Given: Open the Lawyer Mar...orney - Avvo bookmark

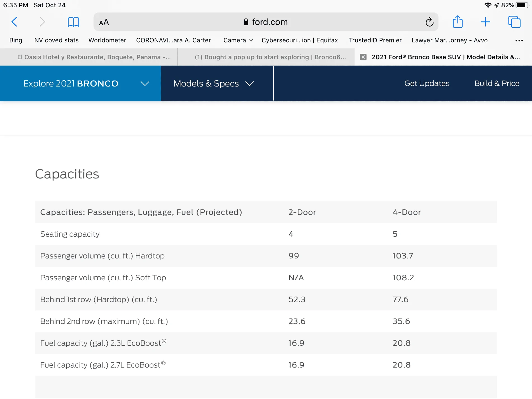Looking at the screenshot, I should point(449,40).
